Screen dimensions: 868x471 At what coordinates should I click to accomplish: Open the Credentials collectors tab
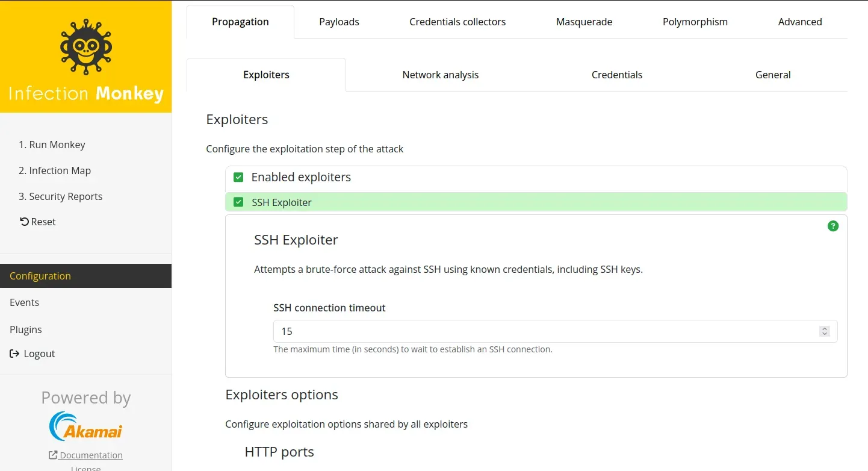pos(457,21)
